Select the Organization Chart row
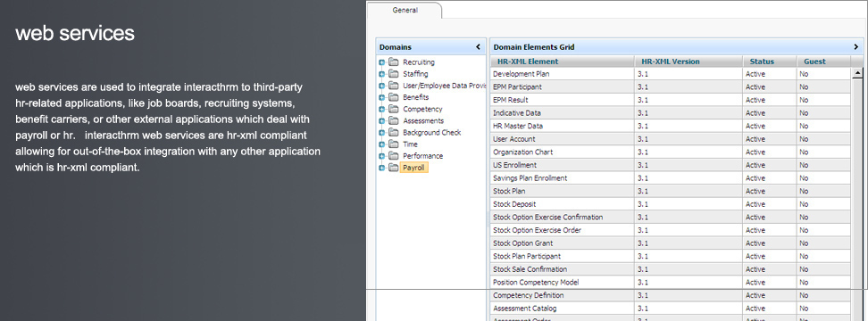Image resolution: width=868 pixels, height=321 pixels. click(671, 152)
